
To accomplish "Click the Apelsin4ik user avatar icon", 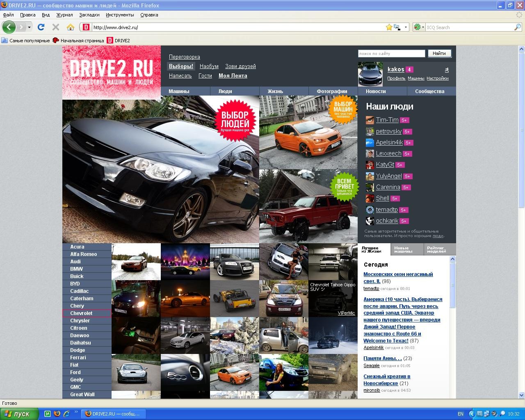I will click(x=370, y=143).
